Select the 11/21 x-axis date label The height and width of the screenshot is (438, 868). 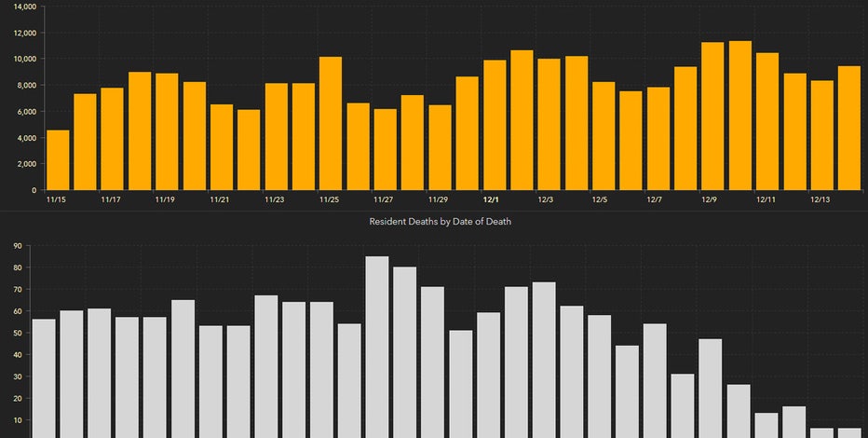[221, 199]
